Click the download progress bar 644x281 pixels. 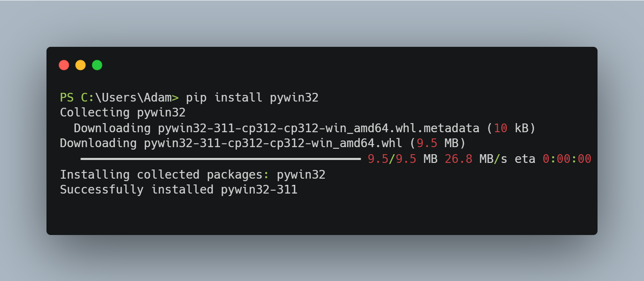(221, 158)
